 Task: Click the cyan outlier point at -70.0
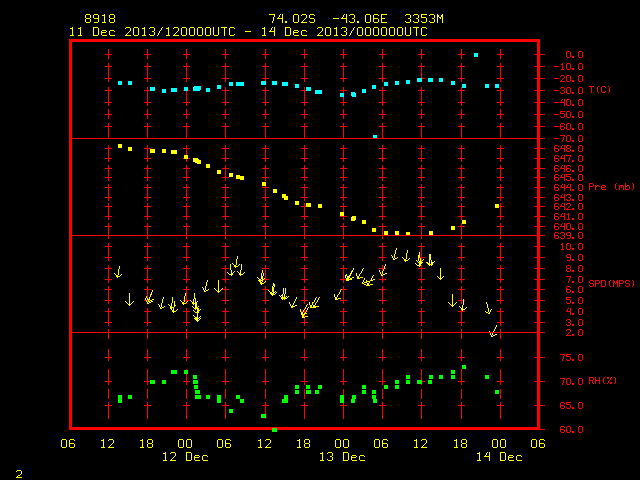[x=375, y=137]
